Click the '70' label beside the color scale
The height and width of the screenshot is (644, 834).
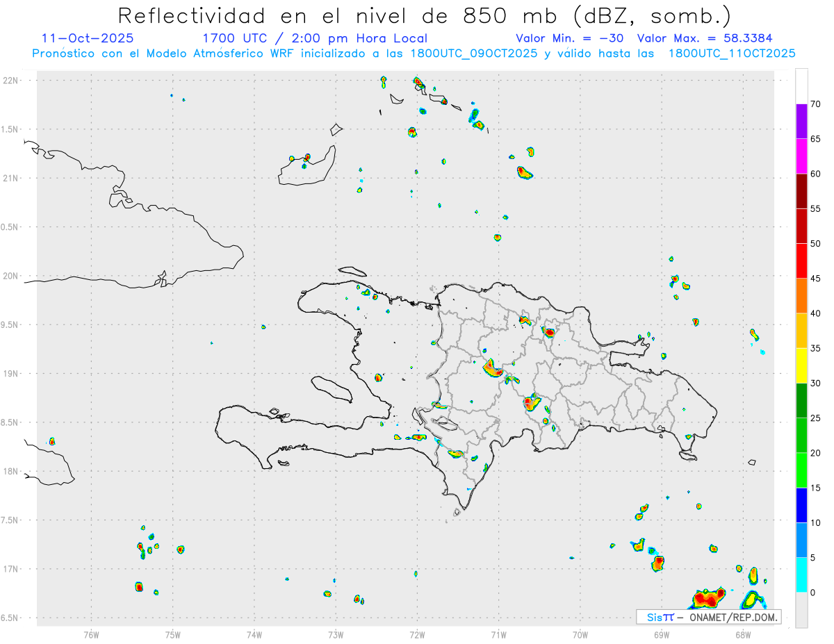point(816,104)
